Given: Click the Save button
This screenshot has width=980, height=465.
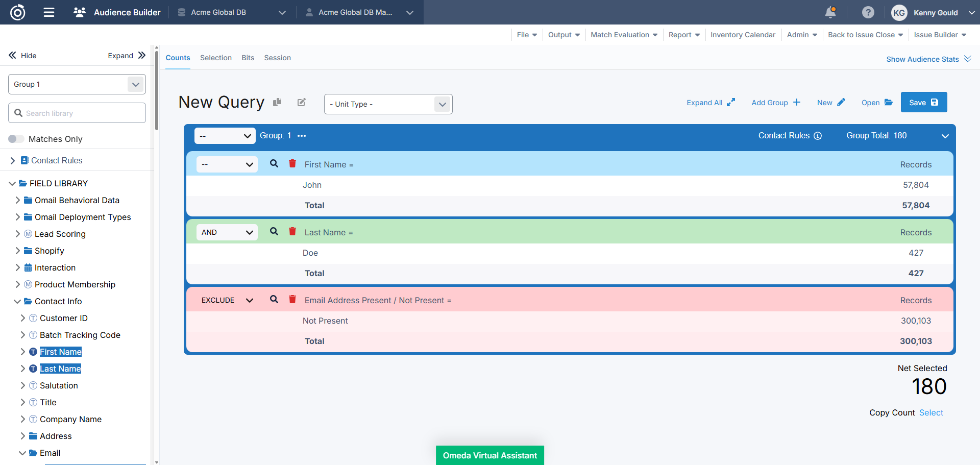Looking at the screenshot, I should tap(923, 102).
